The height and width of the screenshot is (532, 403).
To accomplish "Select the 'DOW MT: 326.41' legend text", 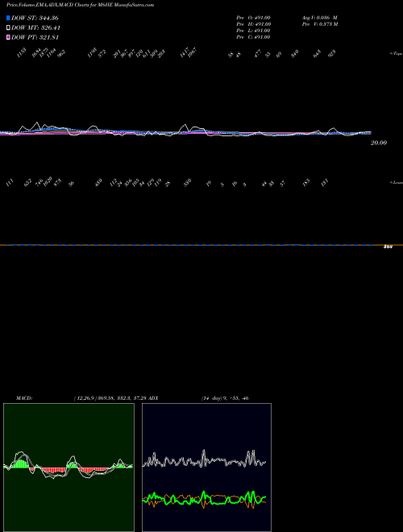I will (35, 27).
